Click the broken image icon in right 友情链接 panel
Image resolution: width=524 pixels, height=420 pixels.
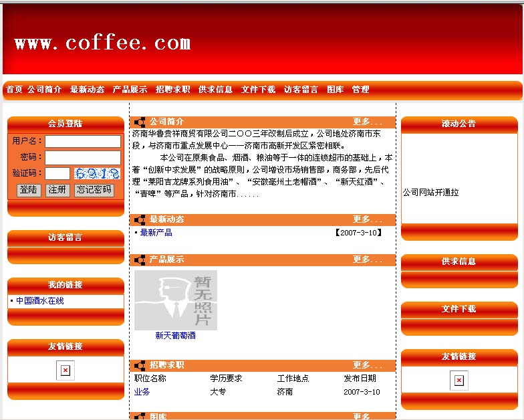coord(458,380)
